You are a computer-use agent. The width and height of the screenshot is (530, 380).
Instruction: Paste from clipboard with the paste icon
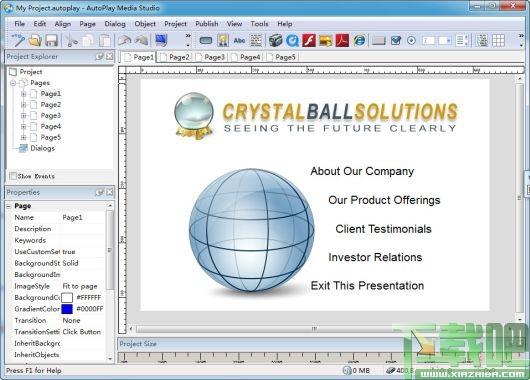coord(105,41)
